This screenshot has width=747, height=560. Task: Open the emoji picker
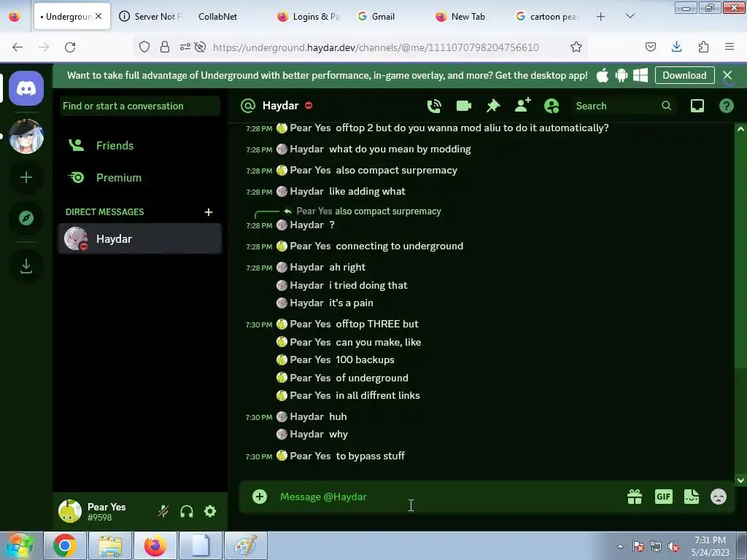719,497
